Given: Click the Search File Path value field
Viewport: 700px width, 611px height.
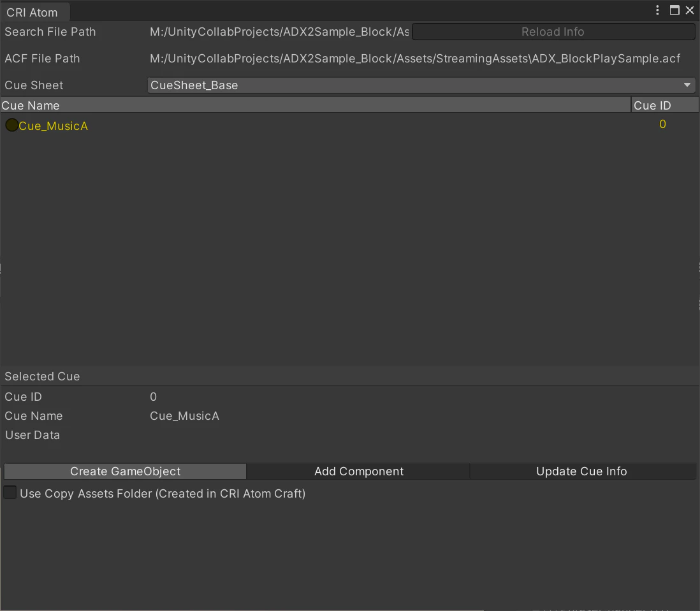Looking at the screenshot, I should [x=279, y=32].
